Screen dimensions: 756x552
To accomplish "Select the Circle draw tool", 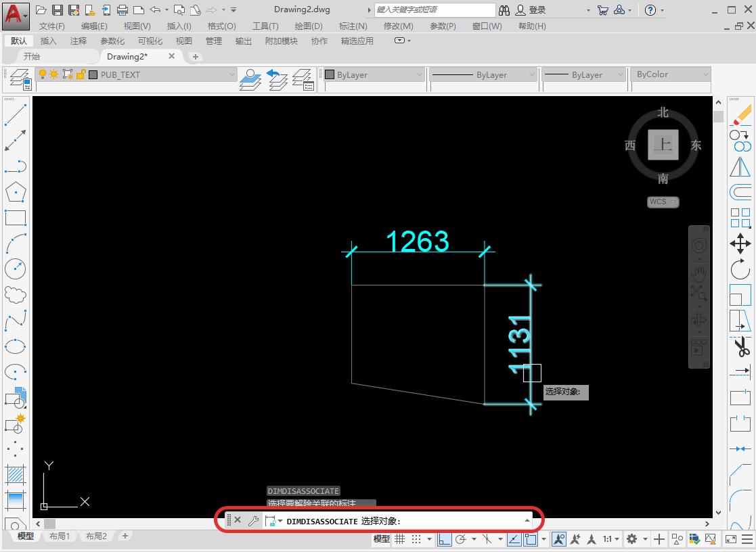I will click(x=15, y=269).
